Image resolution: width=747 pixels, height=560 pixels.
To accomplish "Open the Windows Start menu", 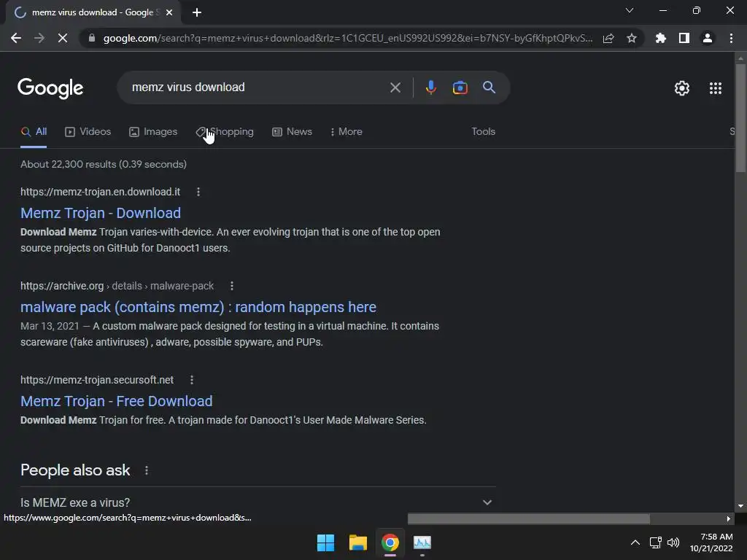I will (x=326, y=542).
